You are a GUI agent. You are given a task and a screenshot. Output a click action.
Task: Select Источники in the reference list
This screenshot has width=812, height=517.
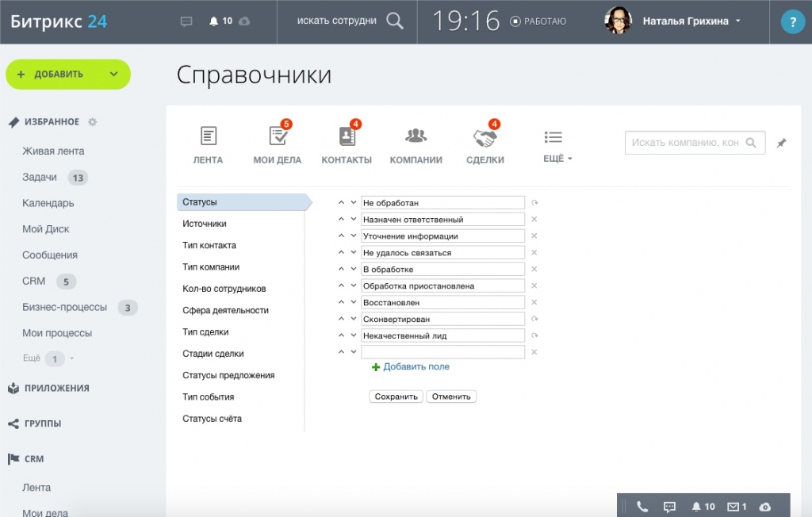(204, 224)
